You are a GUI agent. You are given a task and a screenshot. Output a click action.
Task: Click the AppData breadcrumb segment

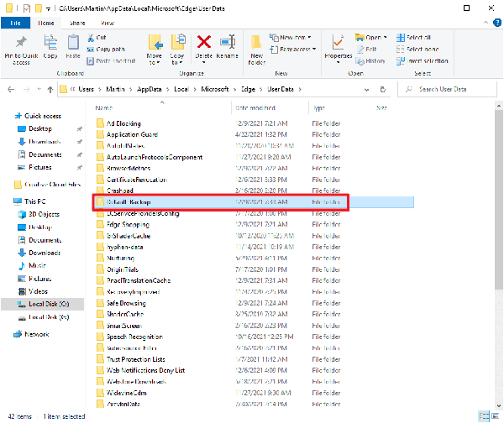150,89
